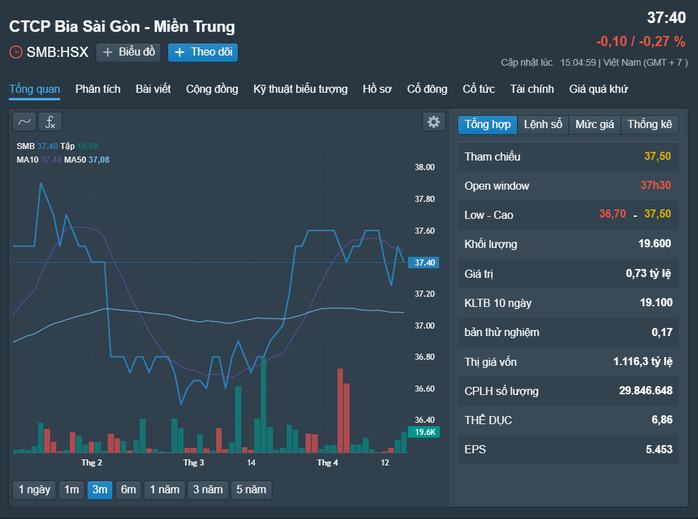Open chart type line icon
Screen dimensions: 698x519
(24, 122)
